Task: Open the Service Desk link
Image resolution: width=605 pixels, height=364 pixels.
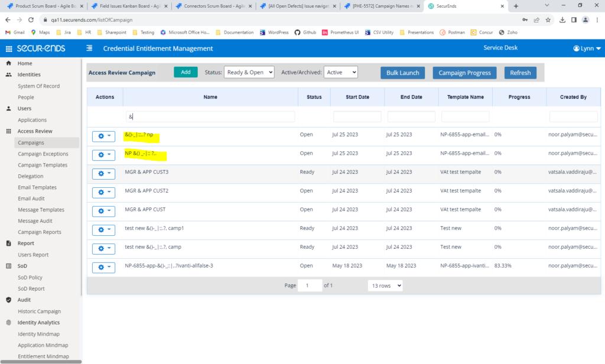Action: point(500,48)
